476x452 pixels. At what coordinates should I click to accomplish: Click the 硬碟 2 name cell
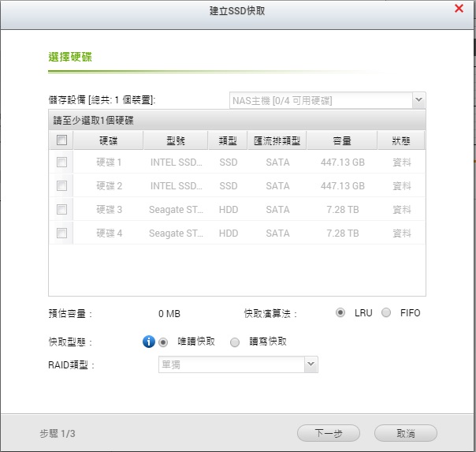coord(109,186)
